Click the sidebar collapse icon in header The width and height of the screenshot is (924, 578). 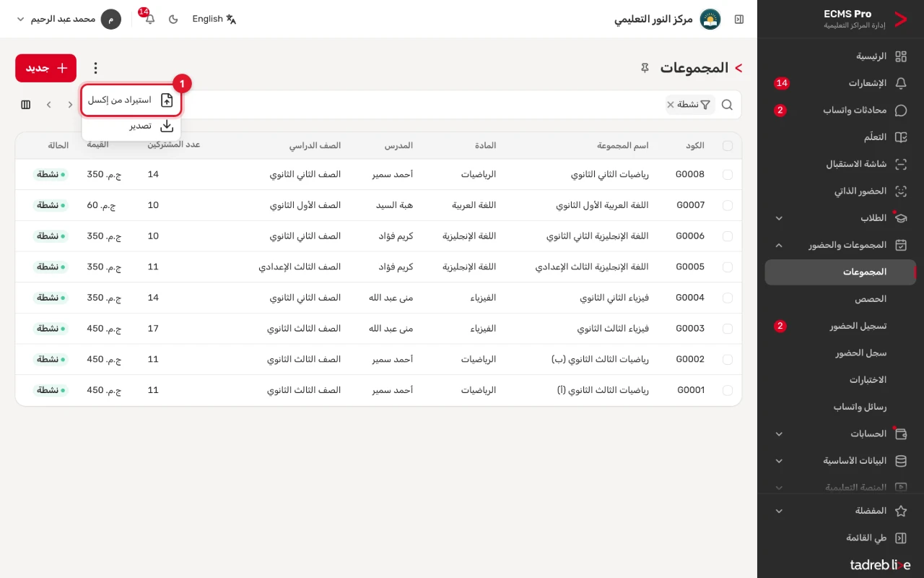(739, 20)
